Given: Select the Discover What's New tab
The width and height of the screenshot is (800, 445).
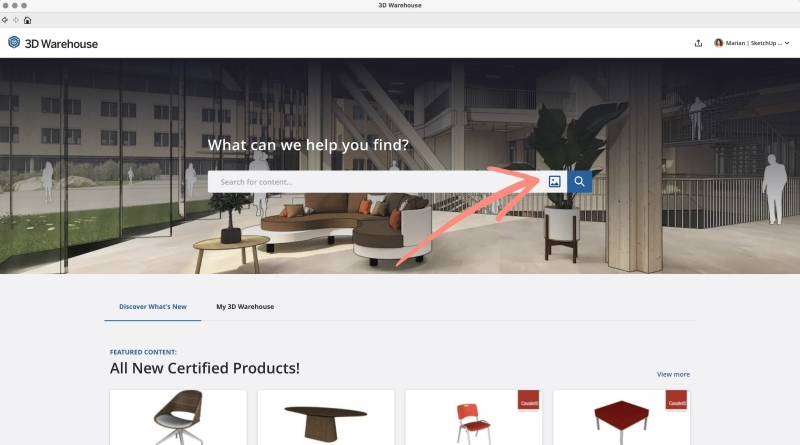Looking at the screenshot, I should point(153,307).
